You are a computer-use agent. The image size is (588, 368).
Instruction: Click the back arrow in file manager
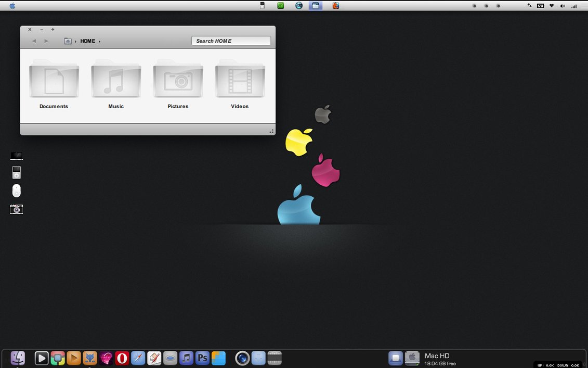click(34, 41)
